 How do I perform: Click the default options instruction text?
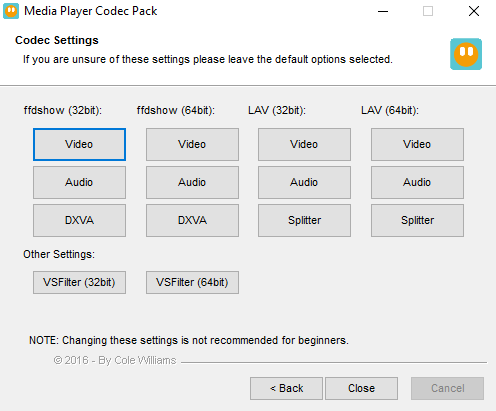click(208, 59)
